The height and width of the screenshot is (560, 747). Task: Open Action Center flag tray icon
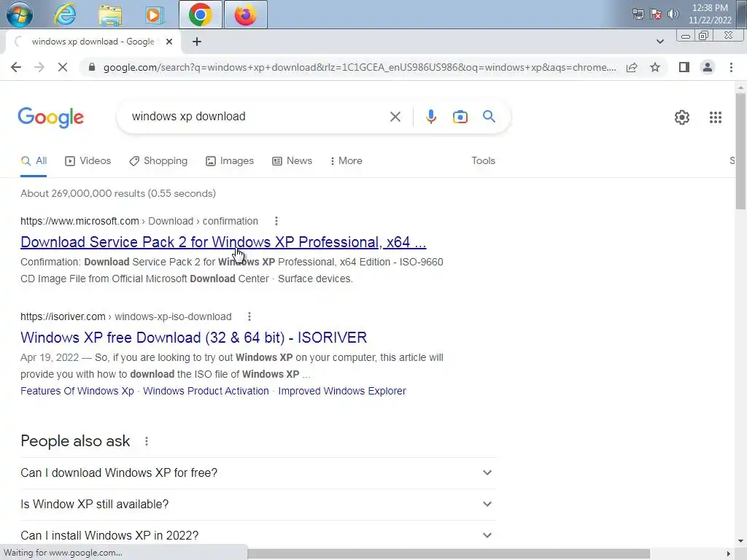click(656, 14)
